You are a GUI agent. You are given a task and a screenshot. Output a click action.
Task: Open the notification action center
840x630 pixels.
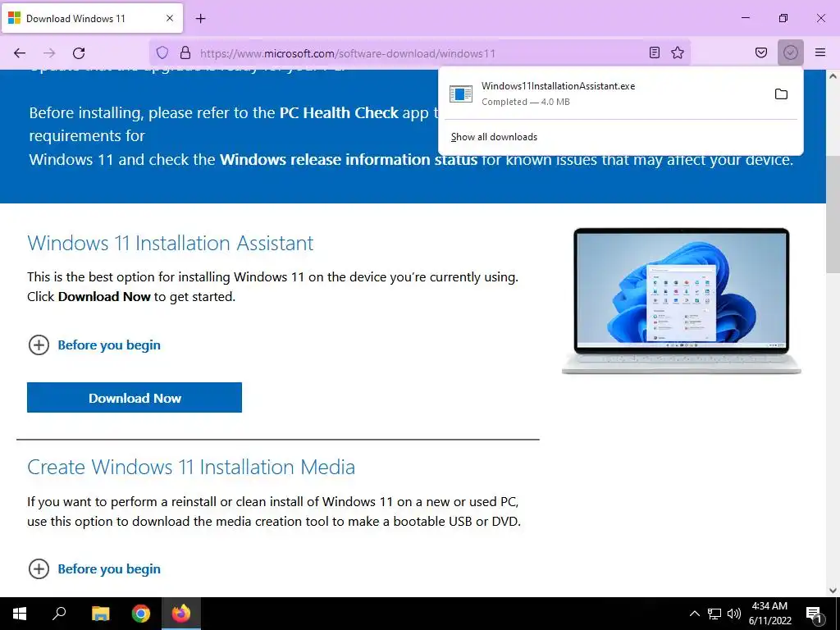point(815,614)
